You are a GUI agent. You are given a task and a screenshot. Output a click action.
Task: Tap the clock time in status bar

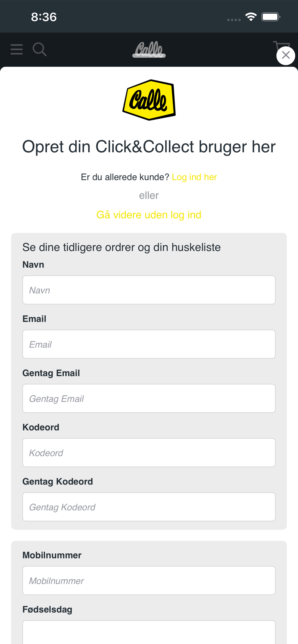tap(44, 17)
